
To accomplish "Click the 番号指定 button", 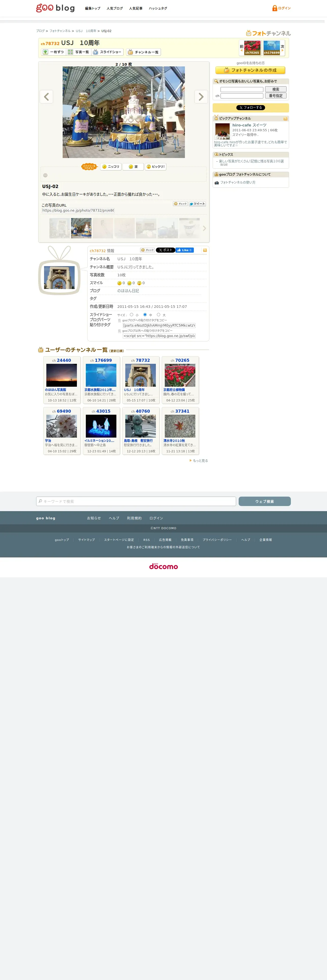I will (x=276, y=96).
